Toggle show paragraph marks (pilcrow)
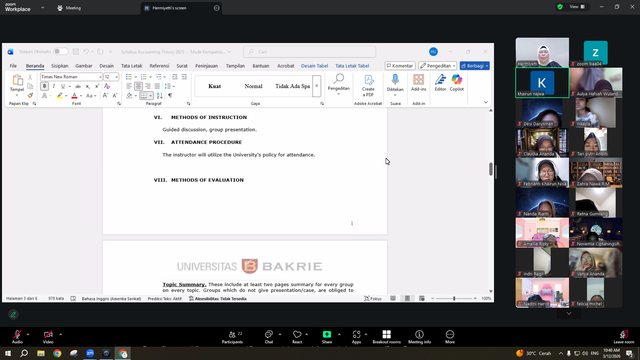The width and height of the screenshot is (640, 360). (x=170, y=96)
